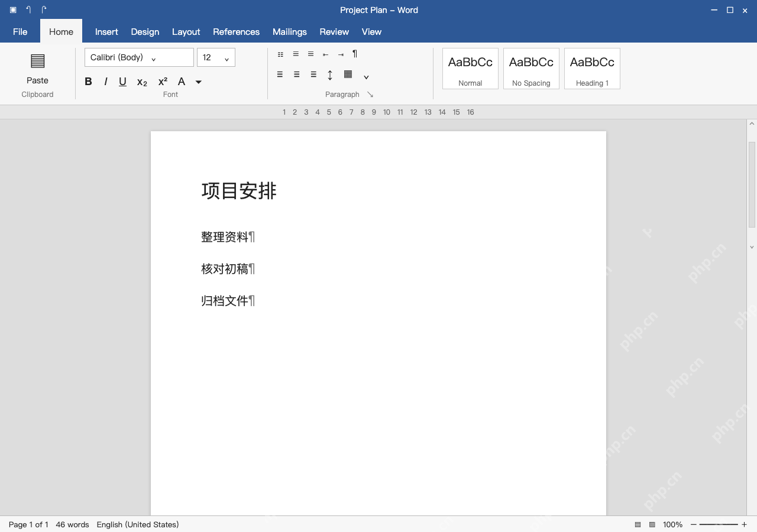Viewport: 757px width, 532px height.
Task: Expand the font color dropdown arrow
Action: 199,82
